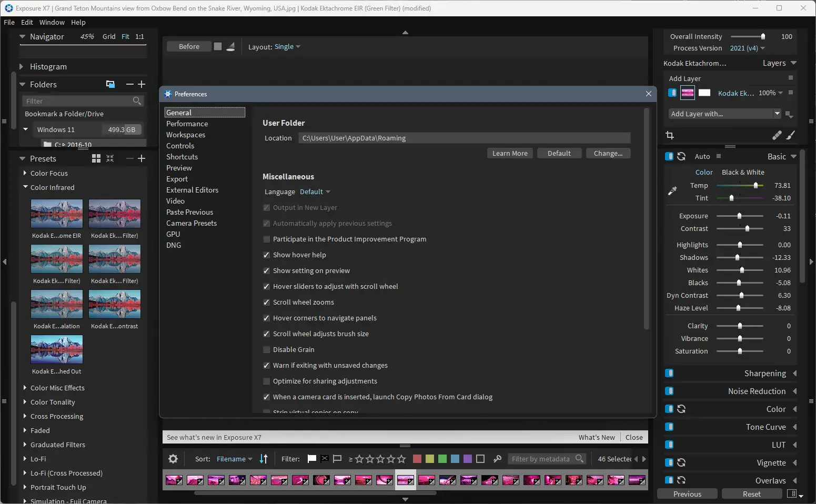
Task: Close the Preferences dialog
Action: 649,94
